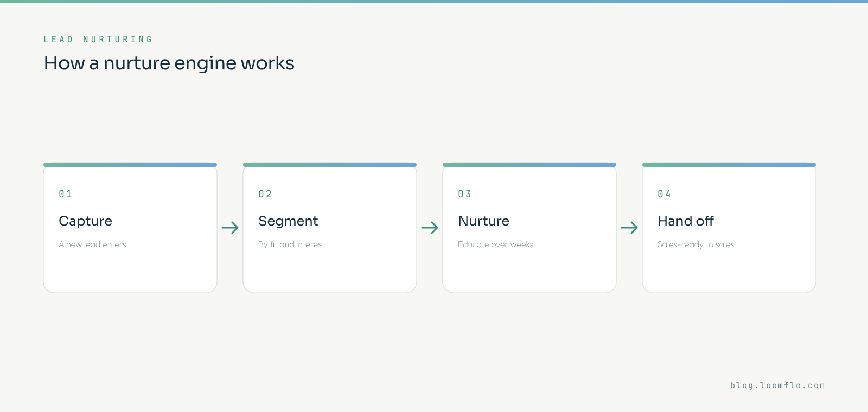Click 'Sales-ready to sales' description

[695, 244]
